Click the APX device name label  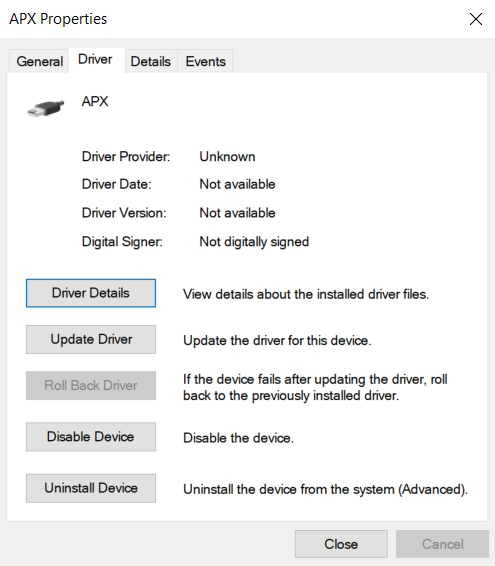click(95, 101)
